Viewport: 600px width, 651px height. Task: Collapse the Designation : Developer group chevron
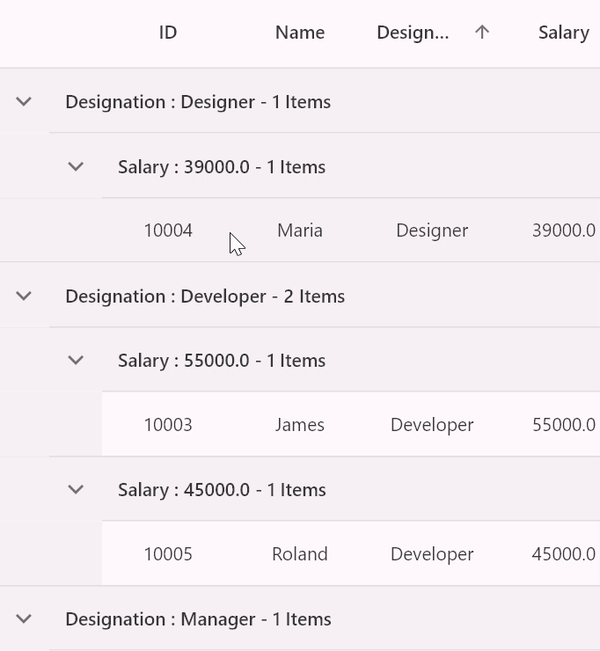(x=24, y=296)
